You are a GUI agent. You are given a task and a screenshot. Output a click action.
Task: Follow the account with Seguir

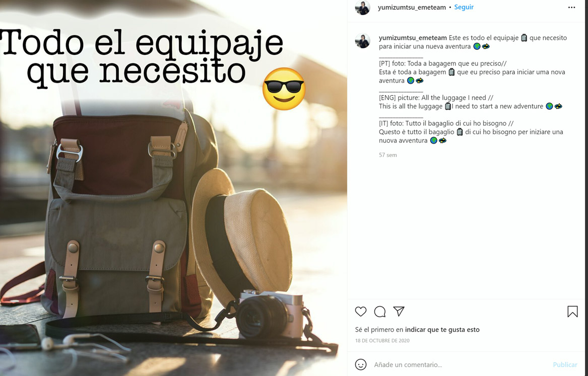pos(464,7)
